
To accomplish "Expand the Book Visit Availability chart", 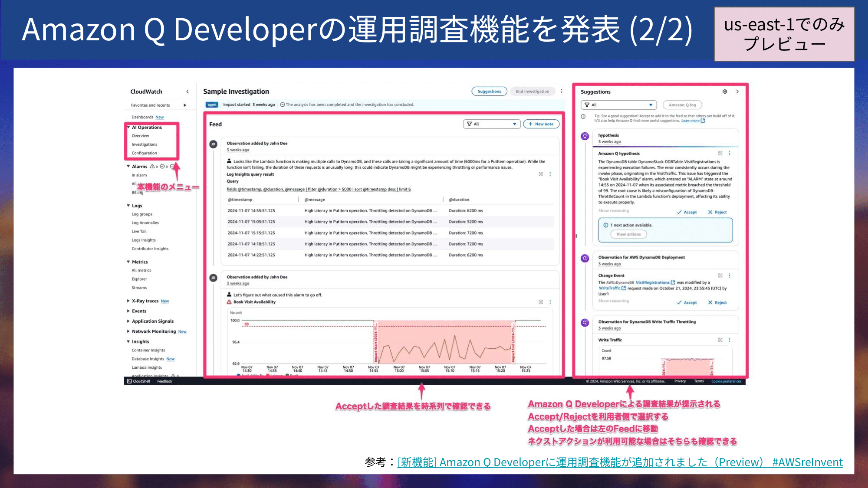I will (x=541, y=302).
